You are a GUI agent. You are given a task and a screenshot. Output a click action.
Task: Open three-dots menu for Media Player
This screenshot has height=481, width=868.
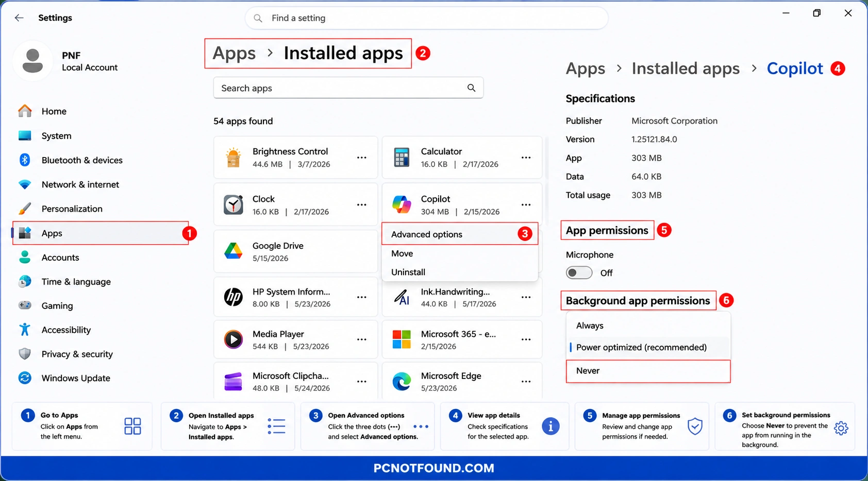pos(362,340)
